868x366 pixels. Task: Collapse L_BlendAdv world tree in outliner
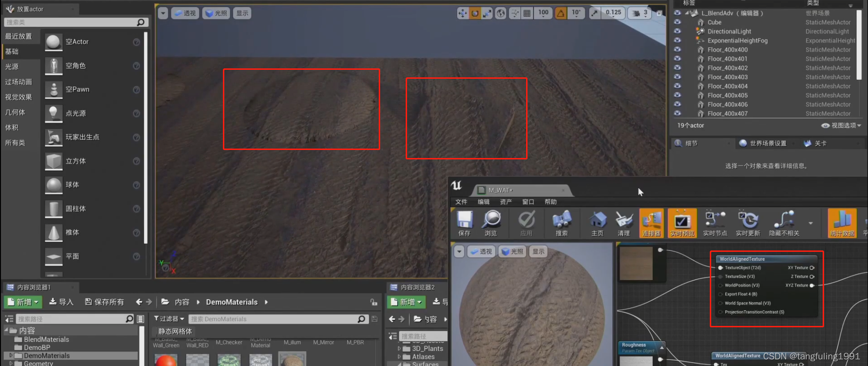coord(687,13)
